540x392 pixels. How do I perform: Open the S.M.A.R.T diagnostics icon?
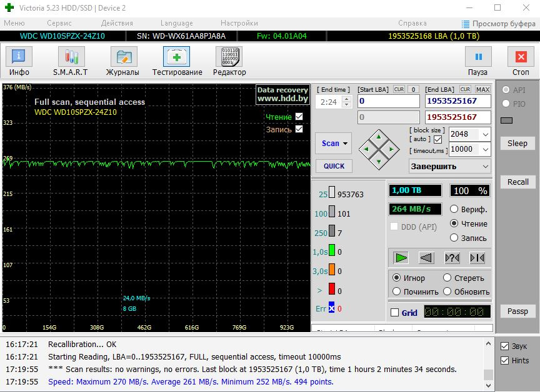(x=70, y=61)
